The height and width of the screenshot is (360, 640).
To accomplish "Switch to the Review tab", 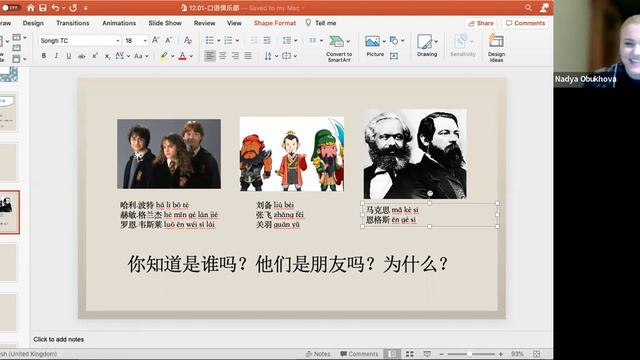I will (204, 23).
